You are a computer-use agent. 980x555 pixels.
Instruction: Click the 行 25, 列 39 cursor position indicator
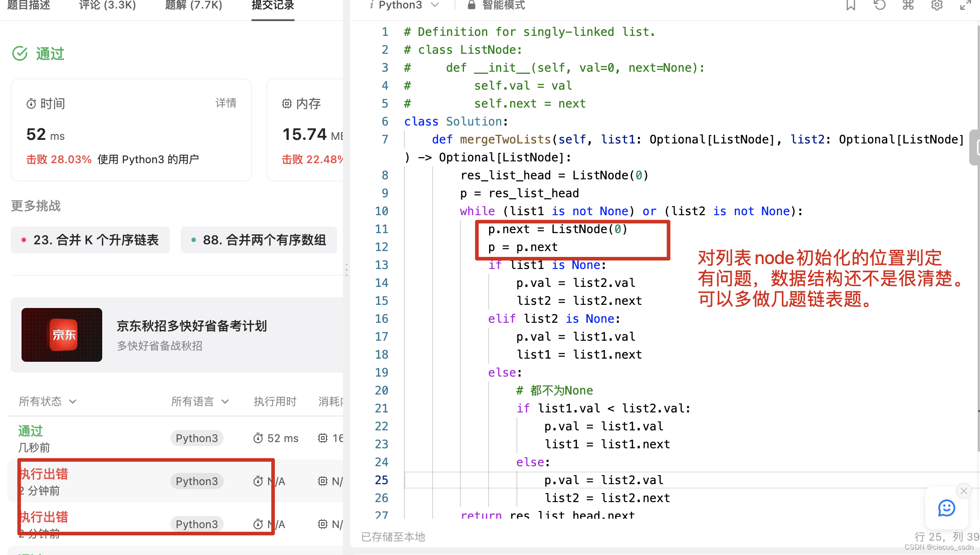[947, 537]
